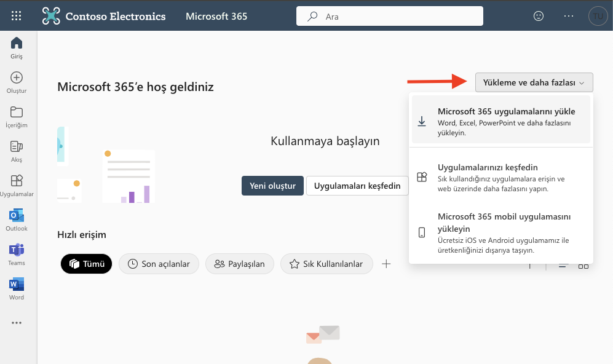The width and height of the screenshot is (613, 364).
Task: Click the smiley feedback icon
Action: [539, 17]
